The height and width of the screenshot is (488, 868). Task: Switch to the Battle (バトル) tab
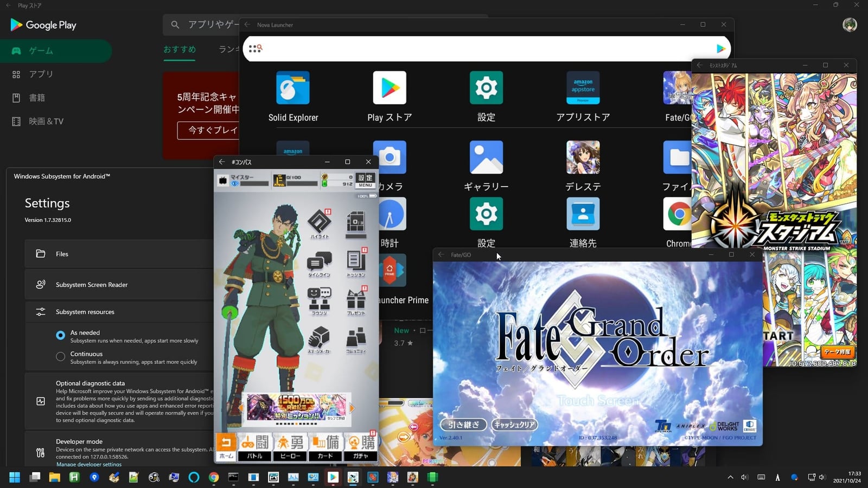[255, 448]
